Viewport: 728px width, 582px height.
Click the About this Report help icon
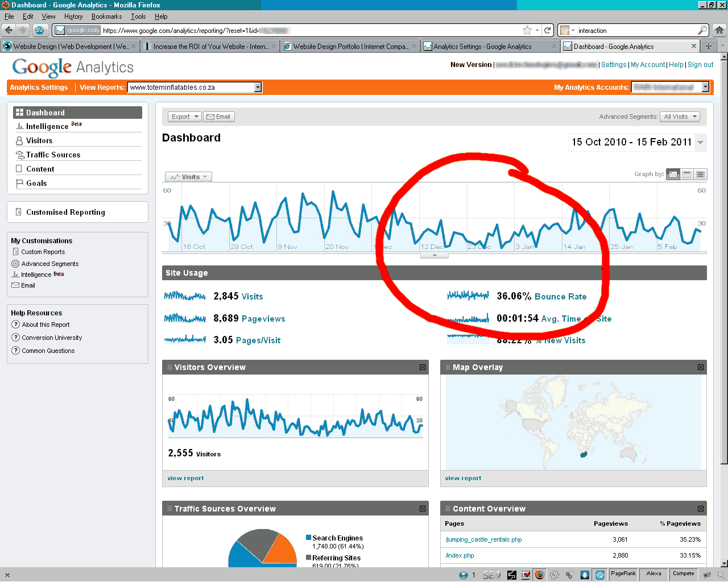[x=15, y=325]
